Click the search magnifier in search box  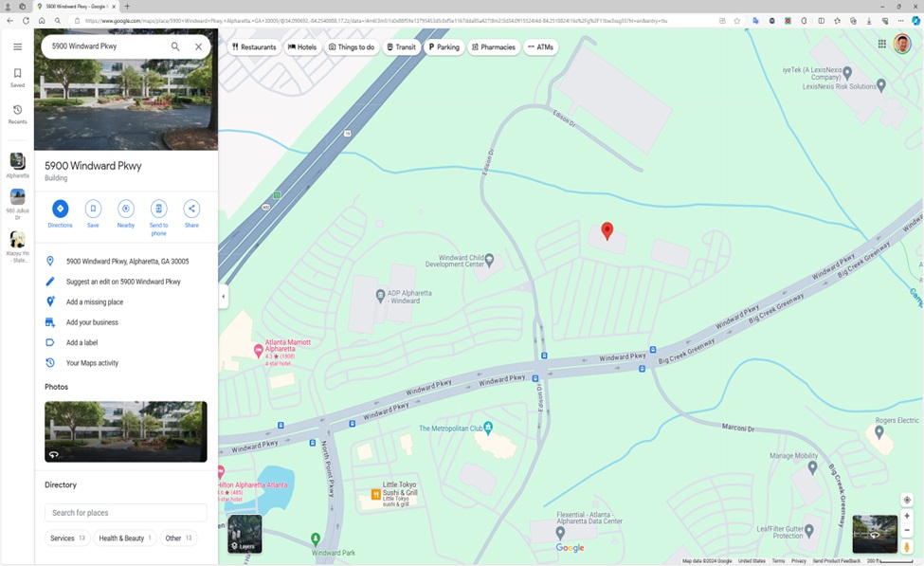pyautogui.click(x=175, y=46)
